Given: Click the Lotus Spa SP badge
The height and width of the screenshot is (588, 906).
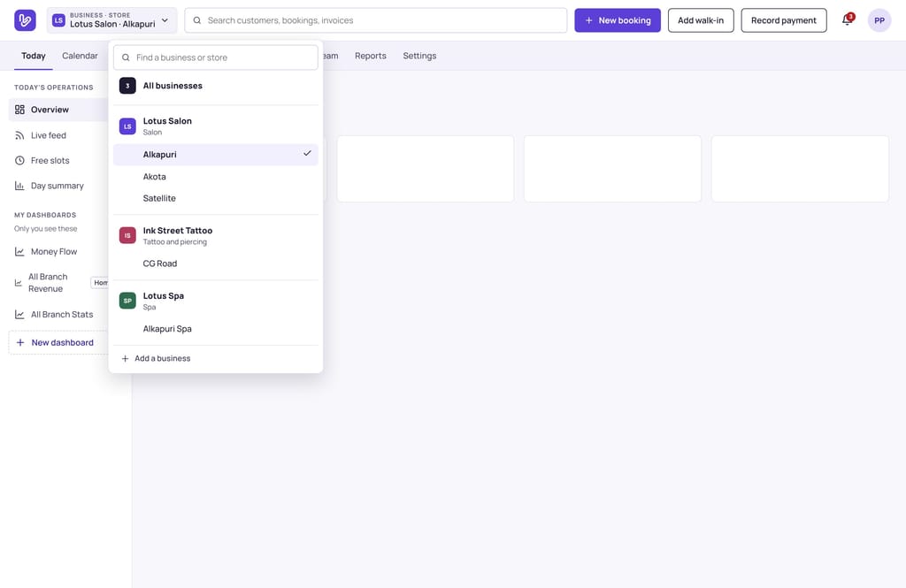Looking at the screenshot, I should pos(127,301).
